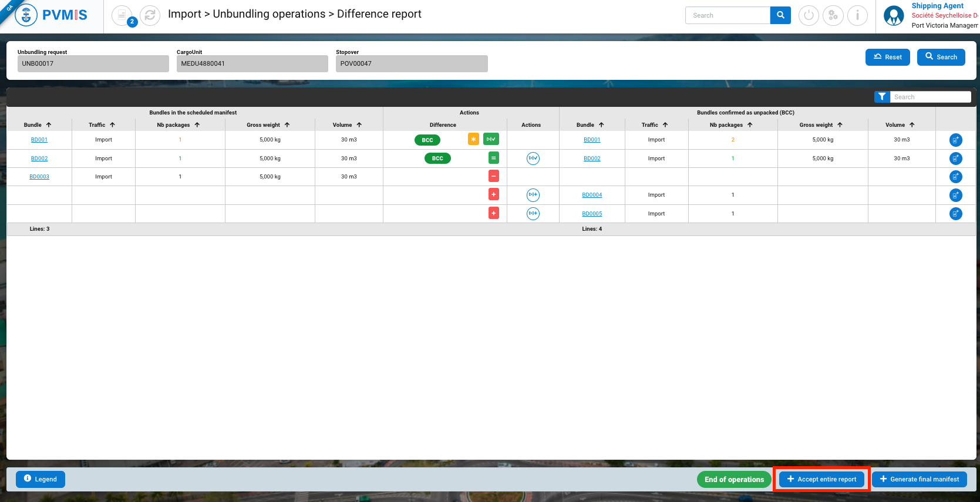The image size is (980, 502).
Task: Click the power logout icon in header
Action: point(809,16)
